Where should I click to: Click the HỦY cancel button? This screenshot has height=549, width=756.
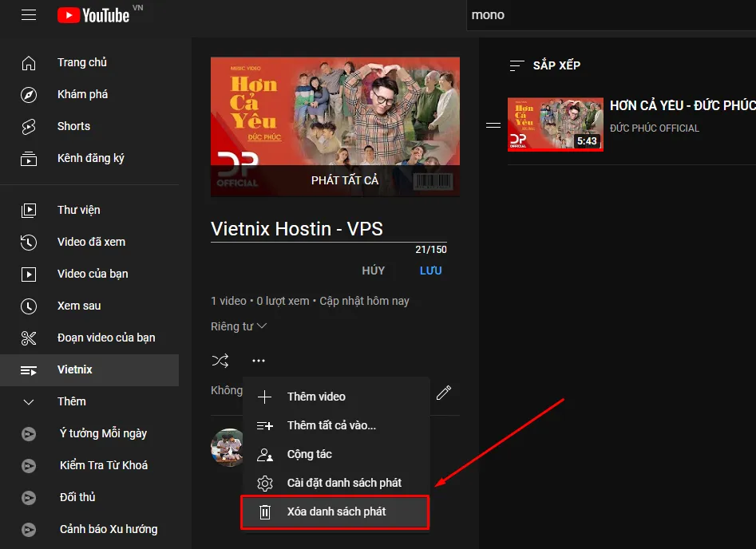[x=373, y=271]
